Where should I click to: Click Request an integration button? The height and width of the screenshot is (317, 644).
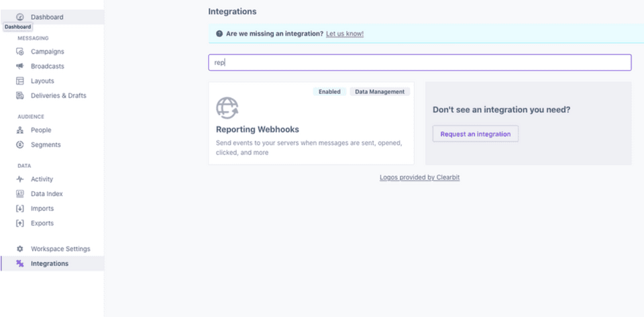pos(475,134)
